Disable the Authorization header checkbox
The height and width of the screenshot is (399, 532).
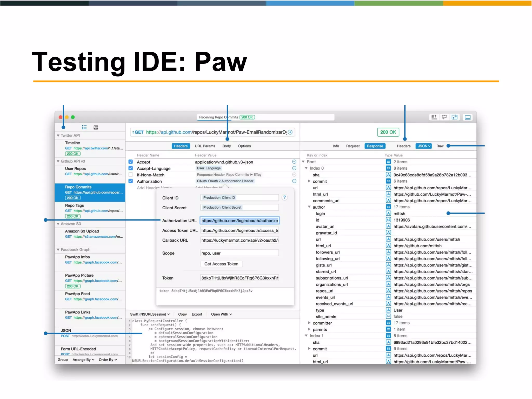pyautogui.click(x=131, y=181)
